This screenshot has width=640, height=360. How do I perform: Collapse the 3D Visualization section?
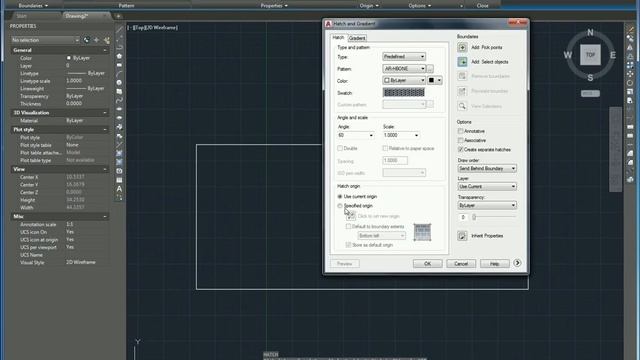coord(105,113)
